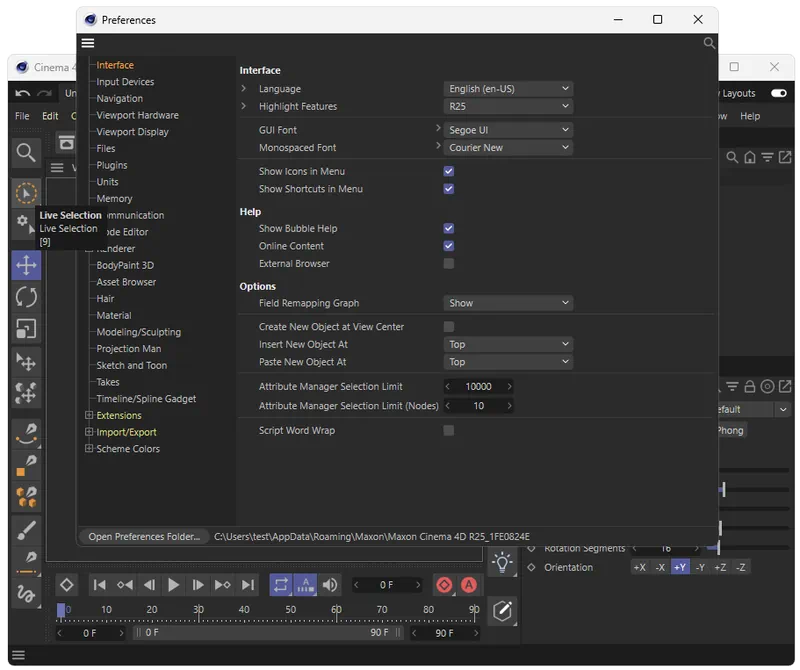Expand the Language row arrow
Screen dimensions: 800x670
pyautogui.click(x=244, y=88)
